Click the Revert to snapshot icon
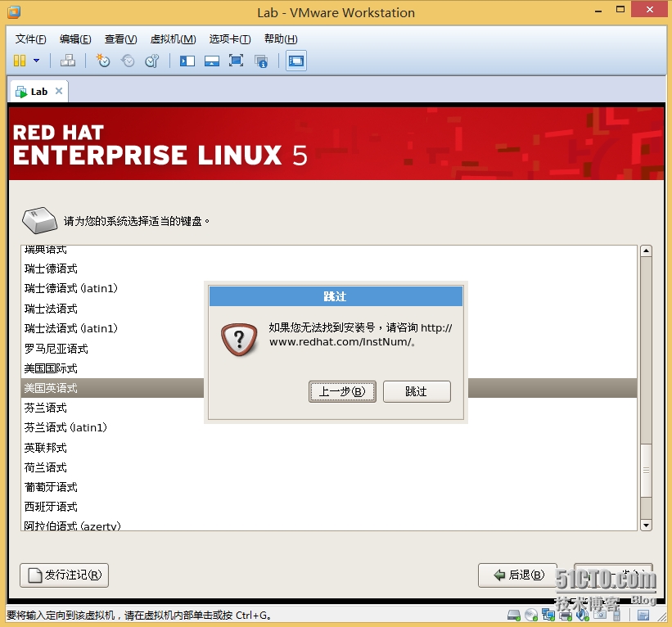672x627 pixels. 128,61
